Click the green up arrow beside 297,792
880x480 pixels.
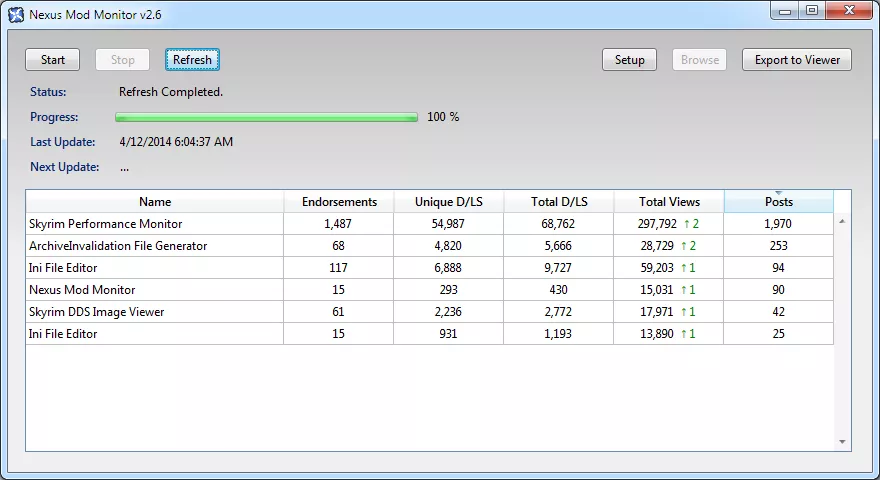686,224
